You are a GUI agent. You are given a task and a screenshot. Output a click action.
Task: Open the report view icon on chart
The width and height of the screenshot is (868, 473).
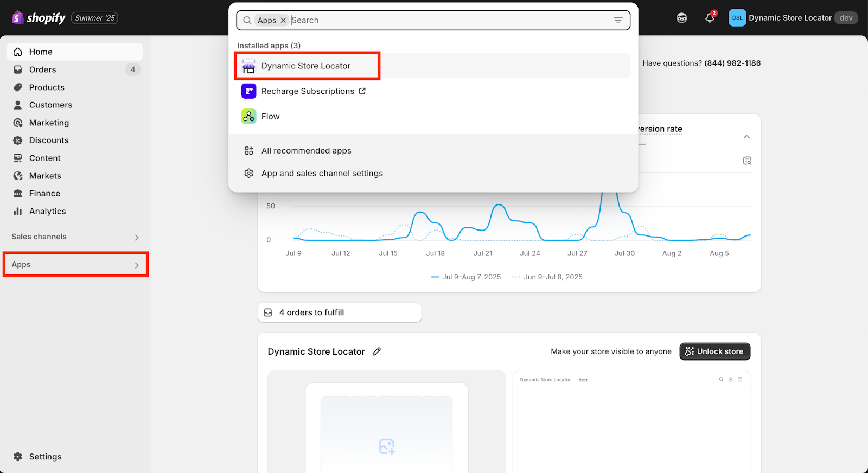747,161
